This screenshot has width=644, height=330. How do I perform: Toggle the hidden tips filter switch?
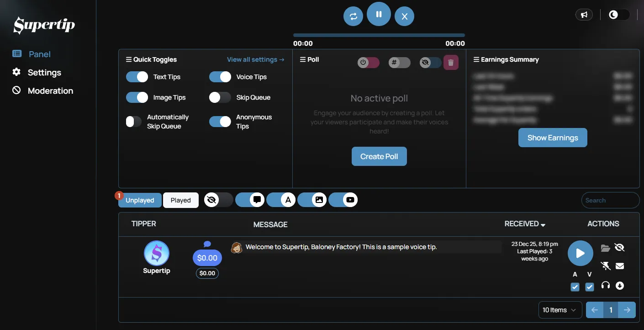(x=219, y=200)
